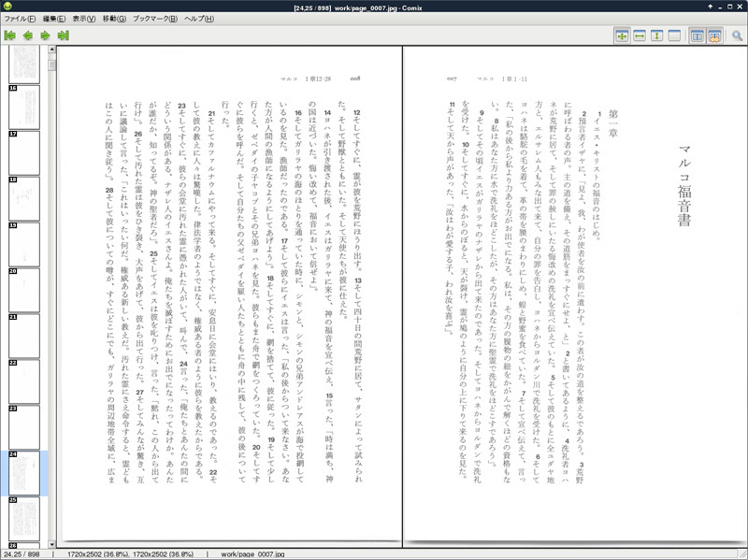Image resolution: width=748 pixels, height=560 pixels.
Task: Select page thumbnail 21
Action: (24, 336)
